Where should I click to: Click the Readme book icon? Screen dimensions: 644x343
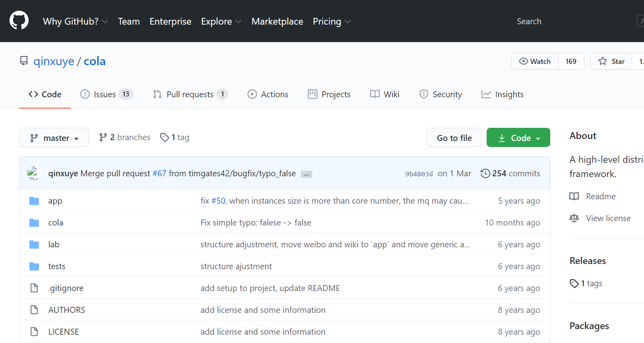click(574, 197)
